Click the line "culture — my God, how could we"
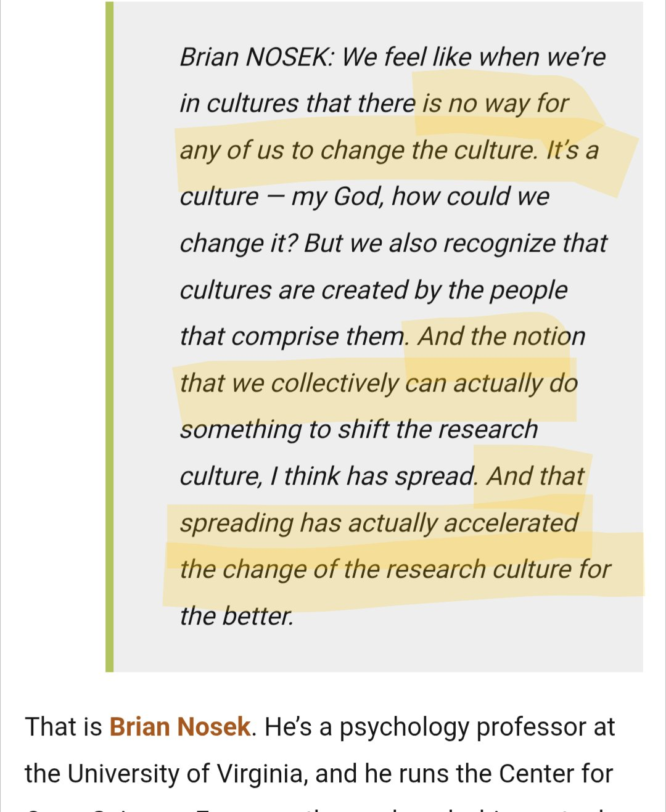 [364, 197]
